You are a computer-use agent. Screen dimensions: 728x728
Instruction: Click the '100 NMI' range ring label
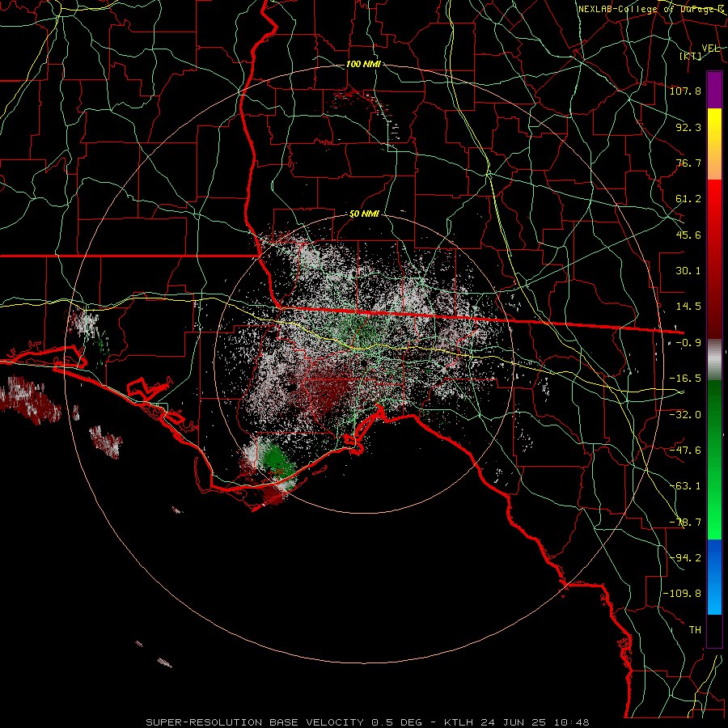[x=363, y=64]
